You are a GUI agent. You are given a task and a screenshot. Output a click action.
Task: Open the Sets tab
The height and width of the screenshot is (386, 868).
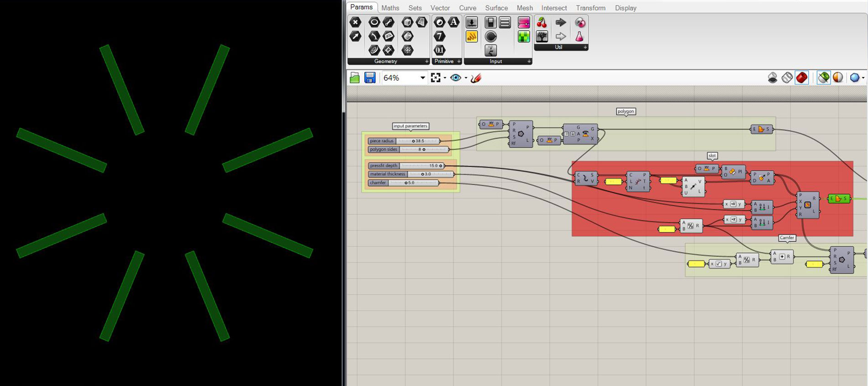click(415, 8)
